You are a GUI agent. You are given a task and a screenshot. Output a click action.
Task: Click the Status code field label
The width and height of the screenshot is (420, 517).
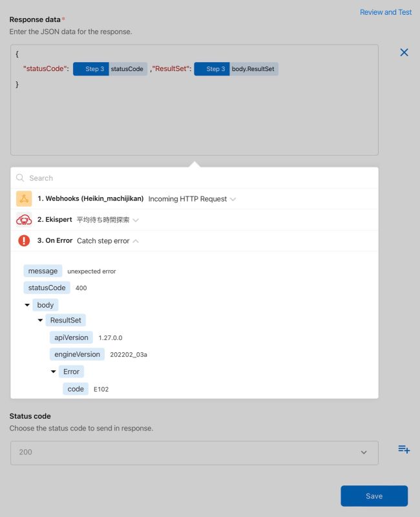tap(30, 416)
